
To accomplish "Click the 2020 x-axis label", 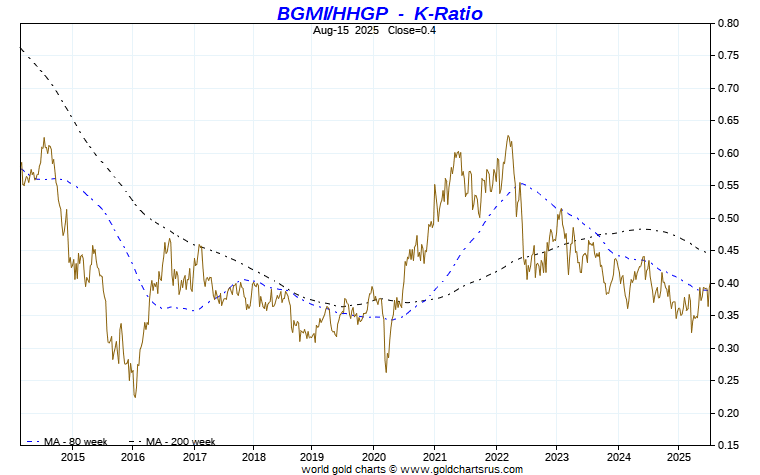I will click(x=374, y=457).
